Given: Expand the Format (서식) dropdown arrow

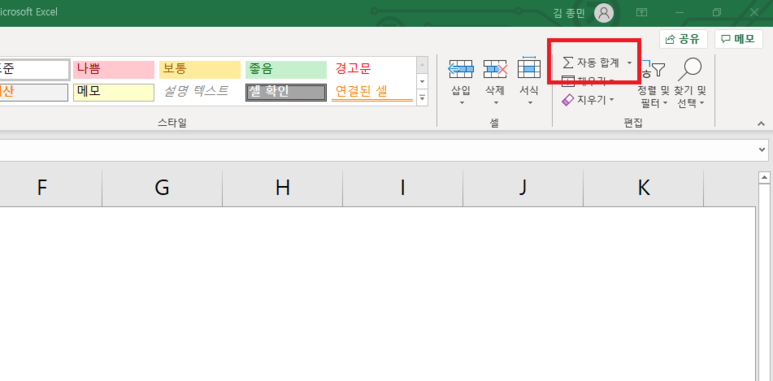Looking at the screenshot, I should point(530,103).
